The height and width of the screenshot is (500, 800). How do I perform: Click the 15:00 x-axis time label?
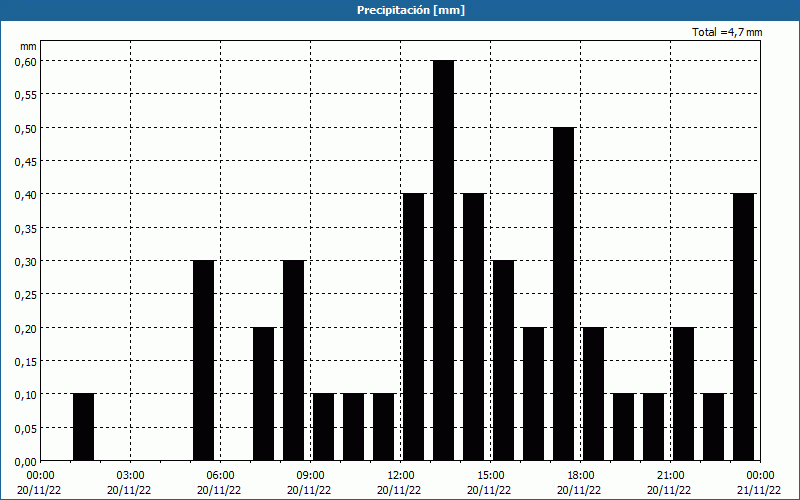click(490, 476)
